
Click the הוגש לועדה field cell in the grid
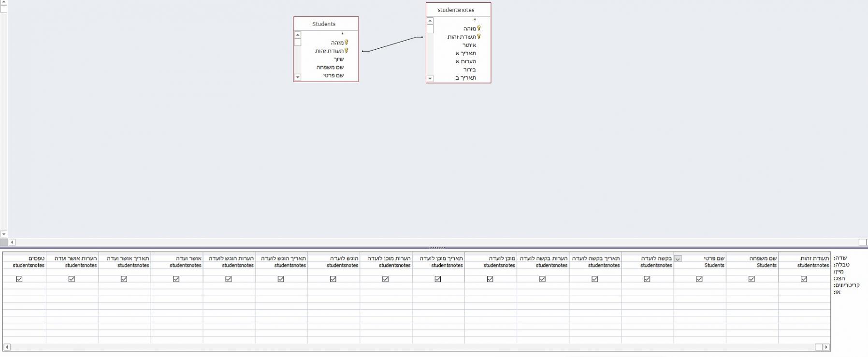point(333,258)
